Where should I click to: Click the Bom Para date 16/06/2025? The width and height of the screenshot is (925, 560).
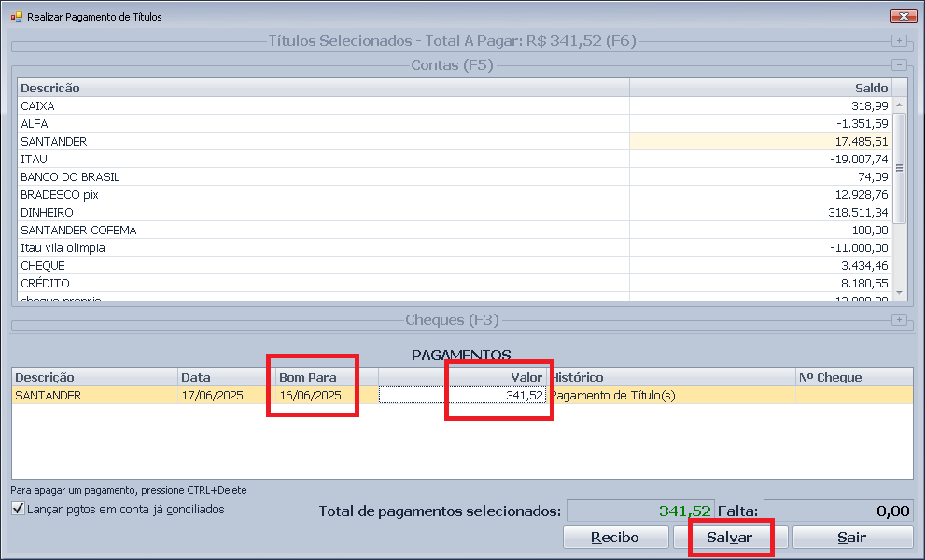311,396
